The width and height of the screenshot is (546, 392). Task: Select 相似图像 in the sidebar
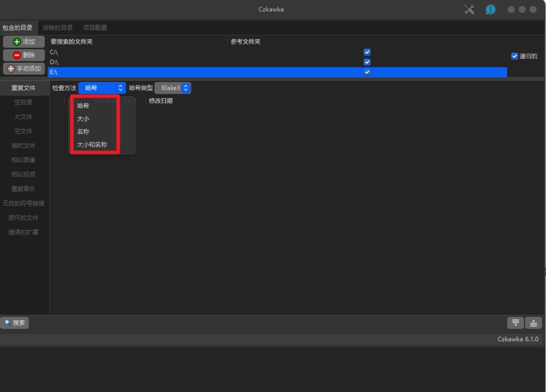(24, 160)
